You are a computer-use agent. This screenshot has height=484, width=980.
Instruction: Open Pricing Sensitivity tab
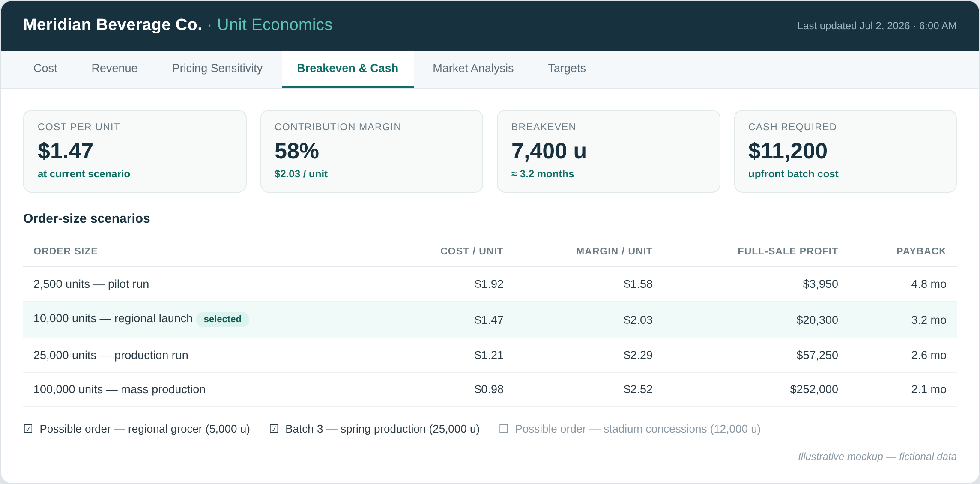tap(217, 69)
